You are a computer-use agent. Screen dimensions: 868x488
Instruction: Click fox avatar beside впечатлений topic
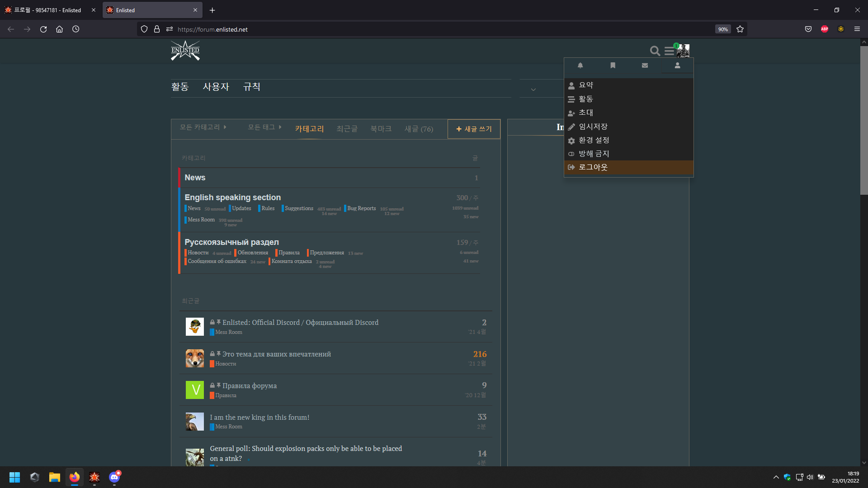point(195,358)
